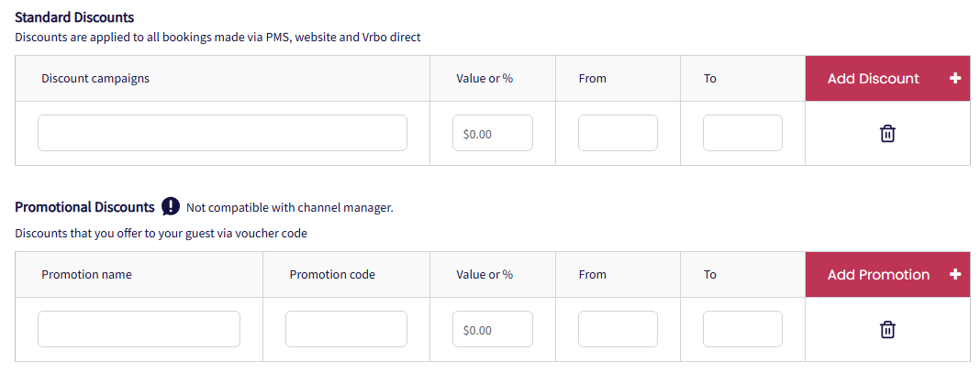Click the Promotion code column header
This screenshot has height=373, width=980.
click(332, 275)
